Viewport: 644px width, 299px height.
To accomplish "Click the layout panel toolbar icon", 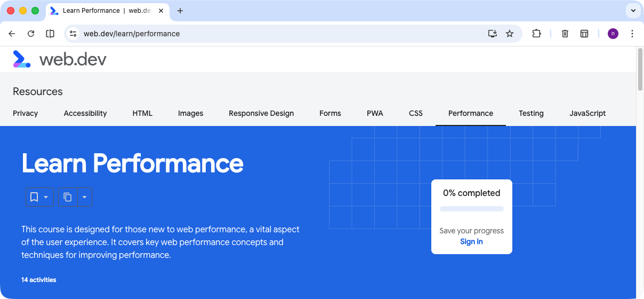I will tap(584, 34).
